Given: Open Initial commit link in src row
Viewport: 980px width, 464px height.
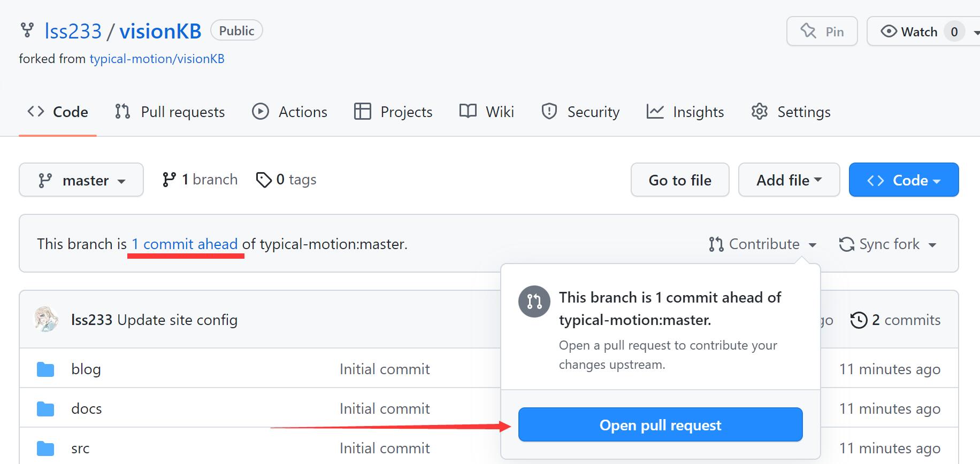Looking at the screenshot, I should 385,448.
